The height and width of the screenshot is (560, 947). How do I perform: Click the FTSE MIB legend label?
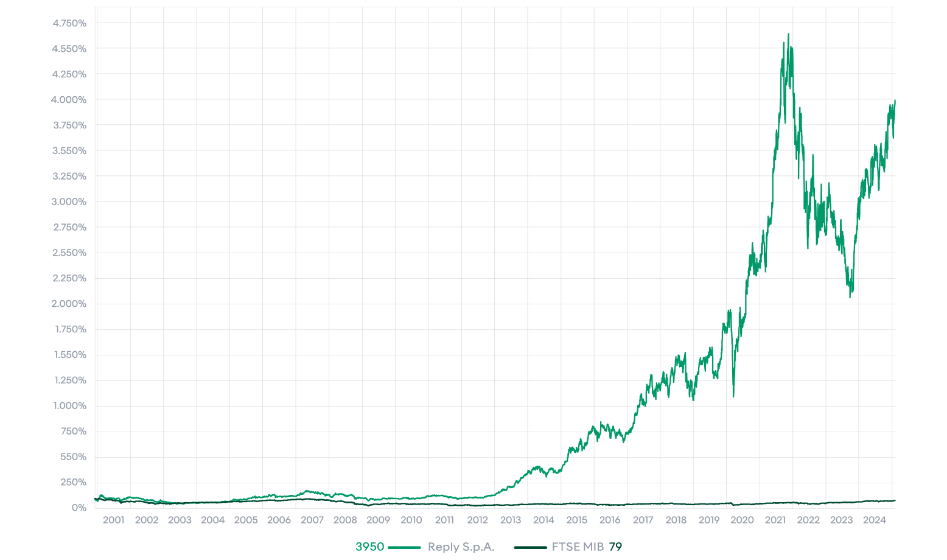tap(578, 547)
